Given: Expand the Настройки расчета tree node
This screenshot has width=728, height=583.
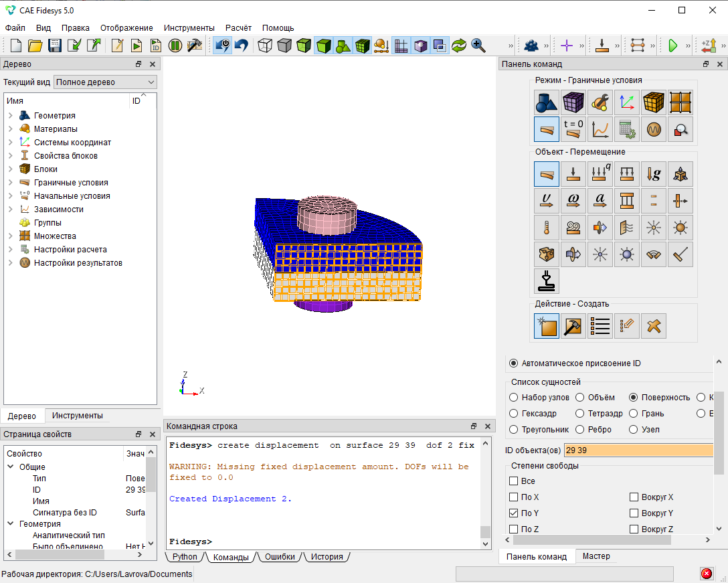Looking at the screenshot, I should point(11,250).
